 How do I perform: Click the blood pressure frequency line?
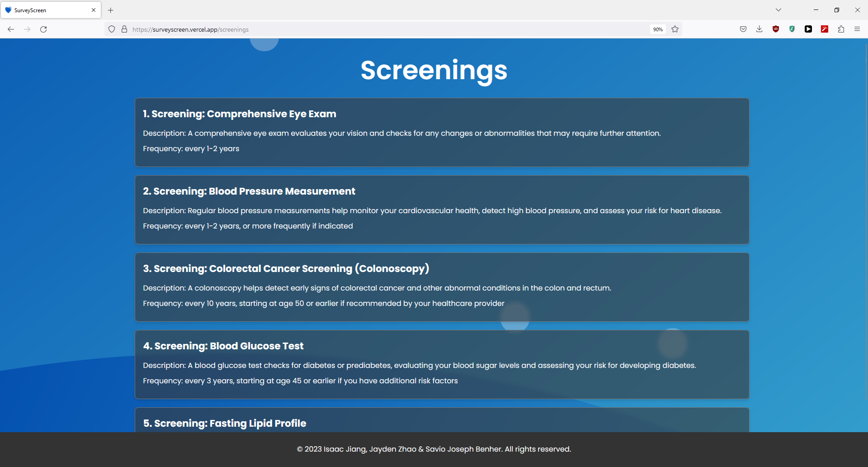click(248, 226)
